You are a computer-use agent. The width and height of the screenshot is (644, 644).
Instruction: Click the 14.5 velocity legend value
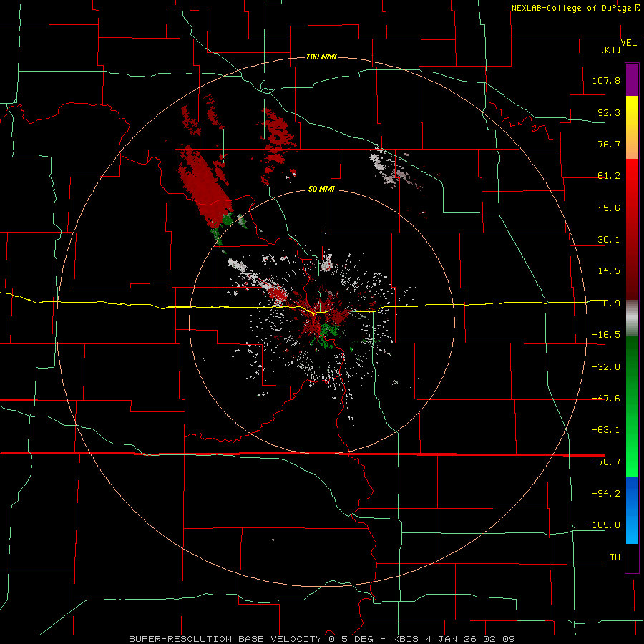(x=609, y=271)
